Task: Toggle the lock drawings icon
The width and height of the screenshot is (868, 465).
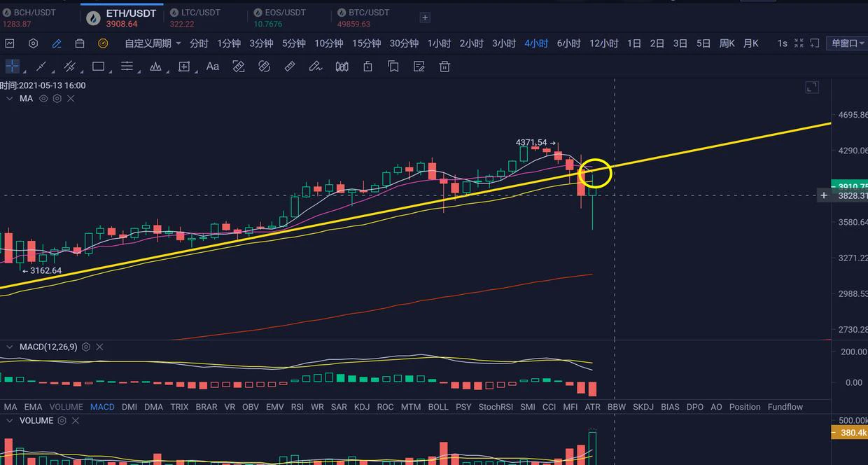Action: (x=367, y=67)
